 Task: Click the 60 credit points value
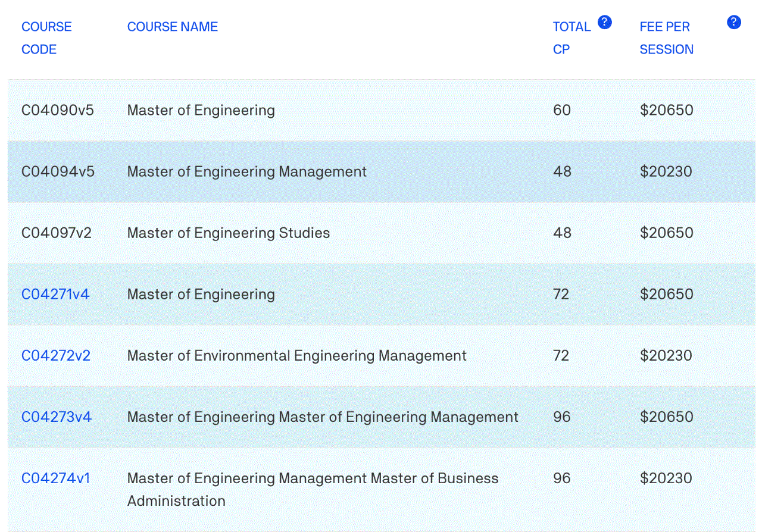click(x=562, y=110)
